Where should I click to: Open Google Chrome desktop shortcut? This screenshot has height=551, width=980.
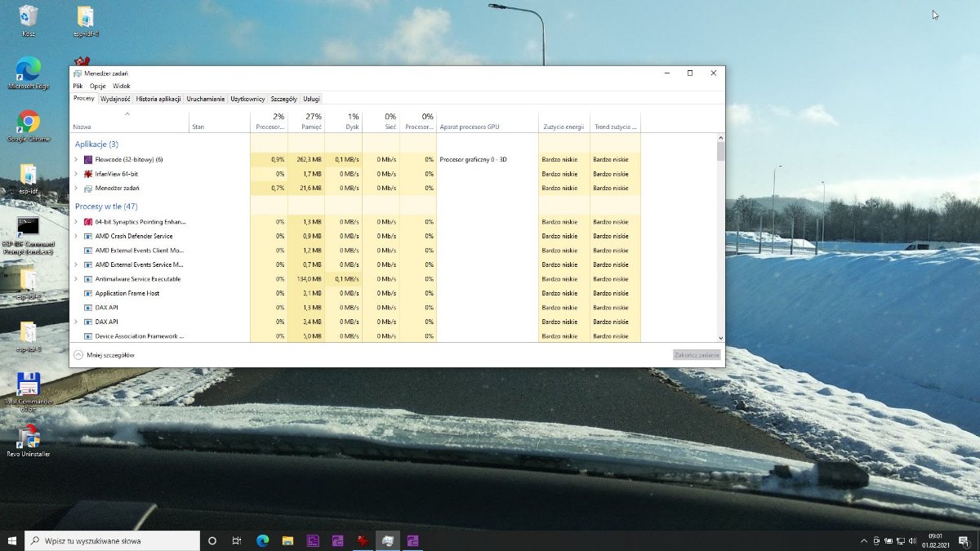pos(29,123)
